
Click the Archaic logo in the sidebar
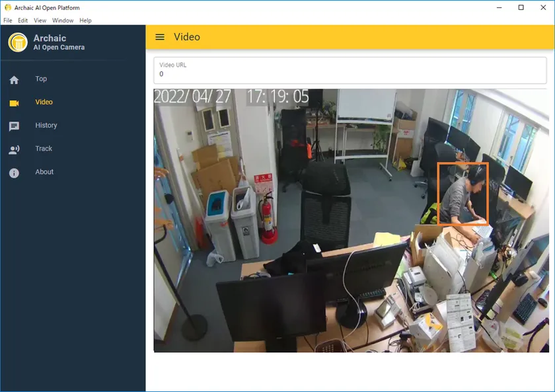[x=18, y=42]
